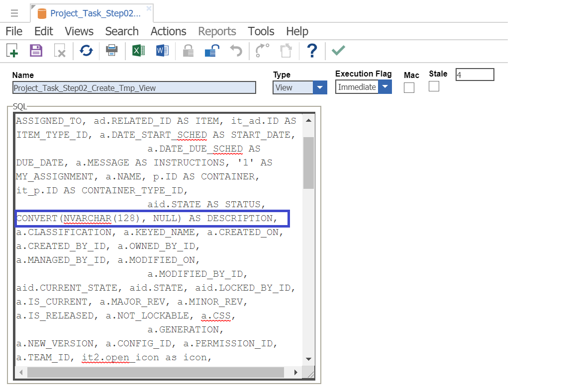Create a new SQL item
Image resolution: width=573 pixels, height=392 pixels.
coord(11,50)
